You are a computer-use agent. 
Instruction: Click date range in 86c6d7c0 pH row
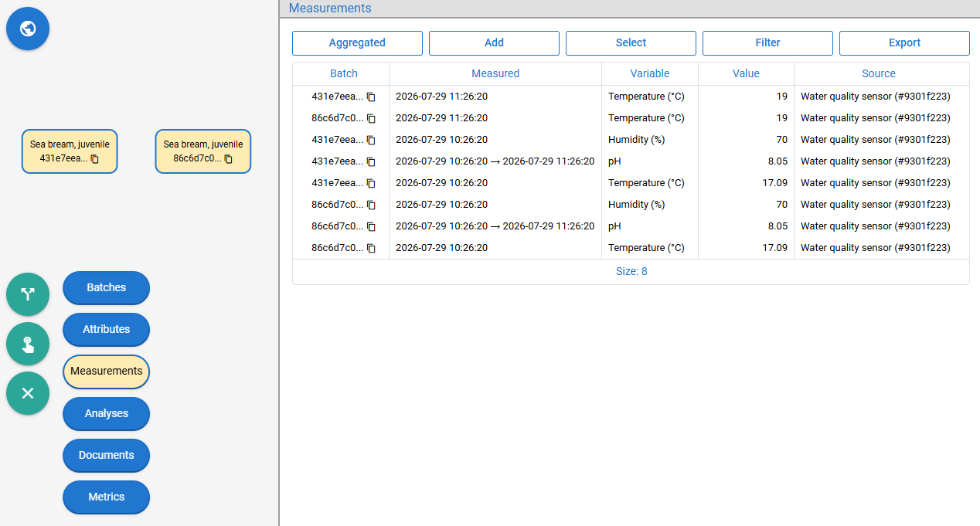[495, 226]
